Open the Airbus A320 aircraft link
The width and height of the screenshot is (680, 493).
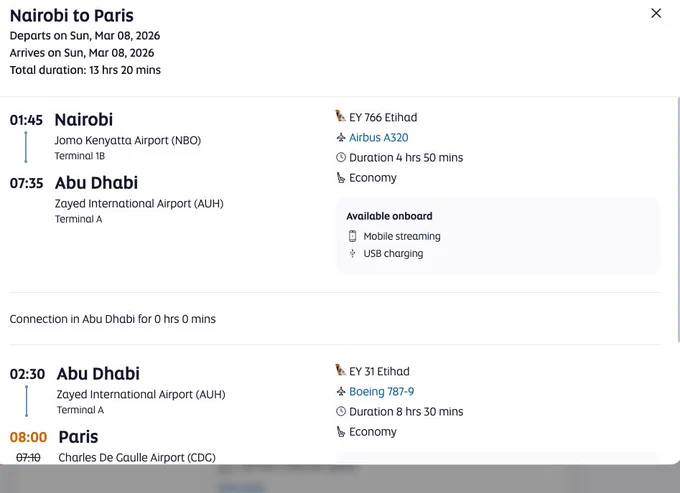(x=379, y=137)
